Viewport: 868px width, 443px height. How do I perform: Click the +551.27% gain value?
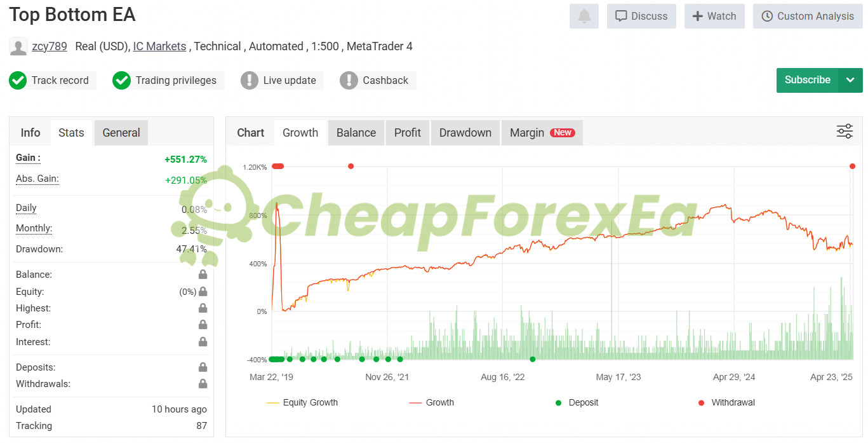point(185,160)
